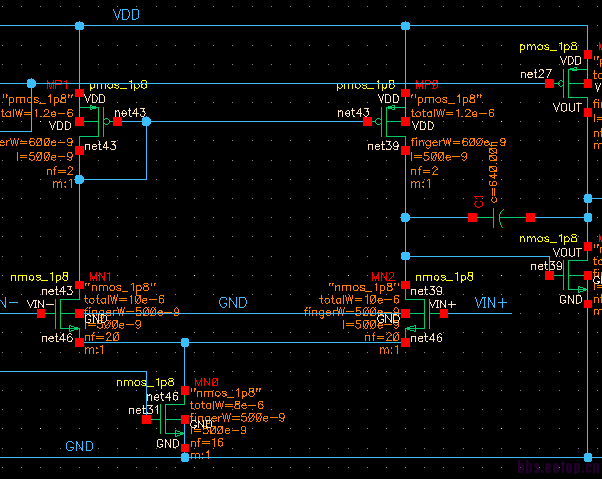602x479 pixels.
Task: Click the MP0 gate pin square
Action: [x=367, y=122]
